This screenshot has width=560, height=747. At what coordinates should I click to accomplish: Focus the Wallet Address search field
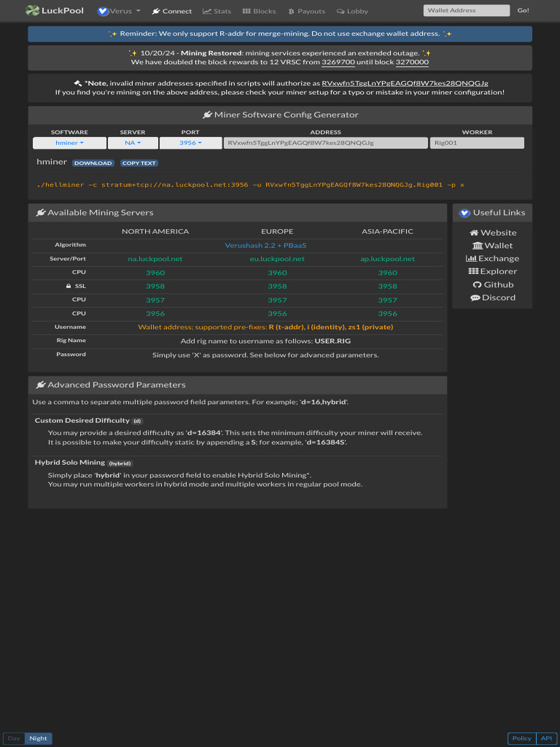[x=466, y=10]
